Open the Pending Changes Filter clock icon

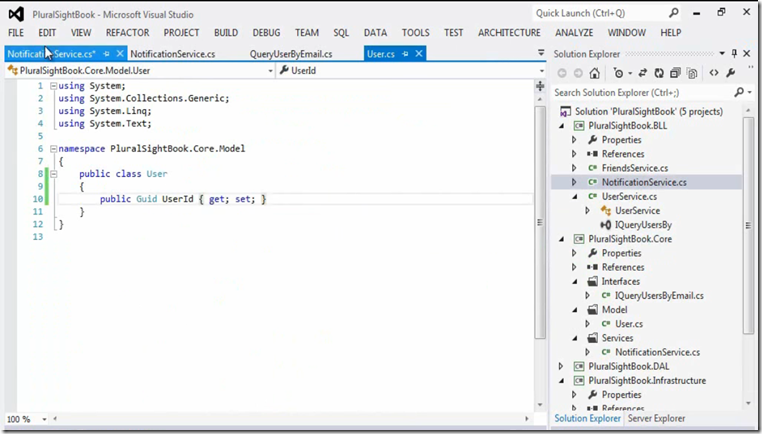click(x=619, y=73)
